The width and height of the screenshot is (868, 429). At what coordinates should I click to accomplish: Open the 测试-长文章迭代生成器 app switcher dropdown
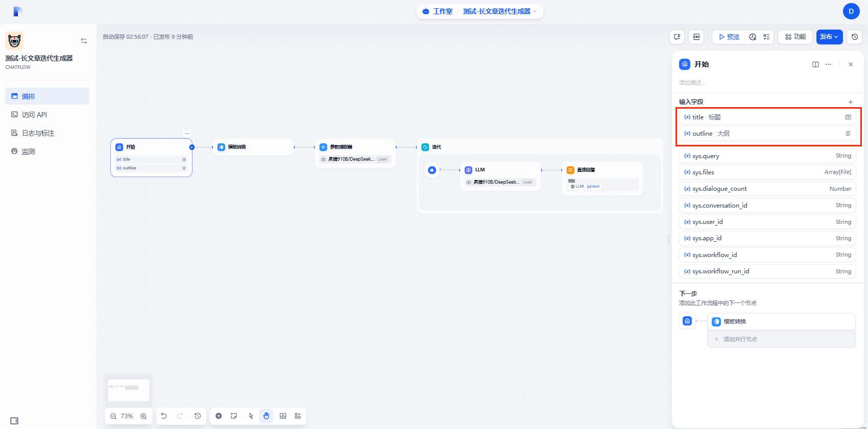(x=499, y=11)
